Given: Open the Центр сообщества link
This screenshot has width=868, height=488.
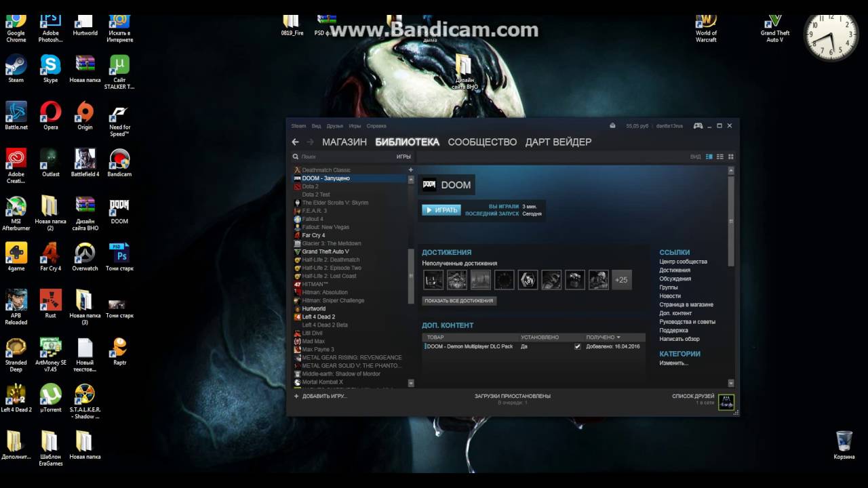Looking at the screenshot, I should click(683, 262).
